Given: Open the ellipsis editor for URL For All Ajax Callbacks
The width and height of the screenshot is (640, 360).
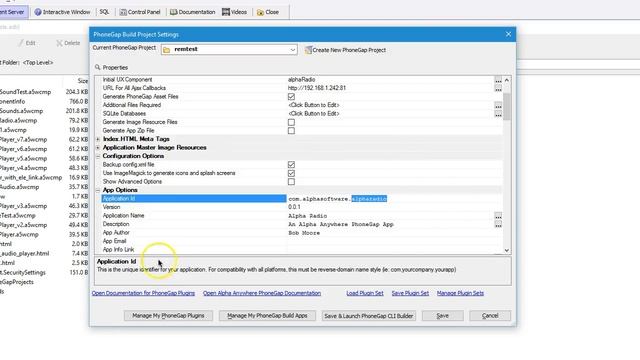Looking at the screenshot, I should 498,88.
